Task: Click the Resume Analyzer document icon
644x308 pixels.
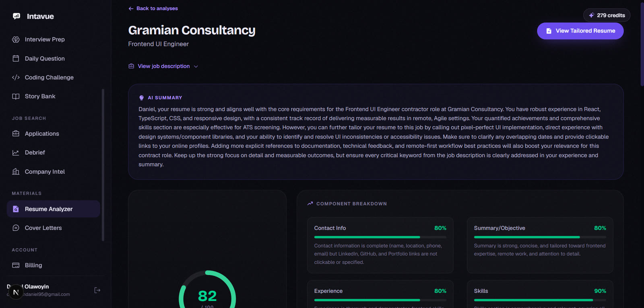Action: pyautogui.click(x=16, y=209)
